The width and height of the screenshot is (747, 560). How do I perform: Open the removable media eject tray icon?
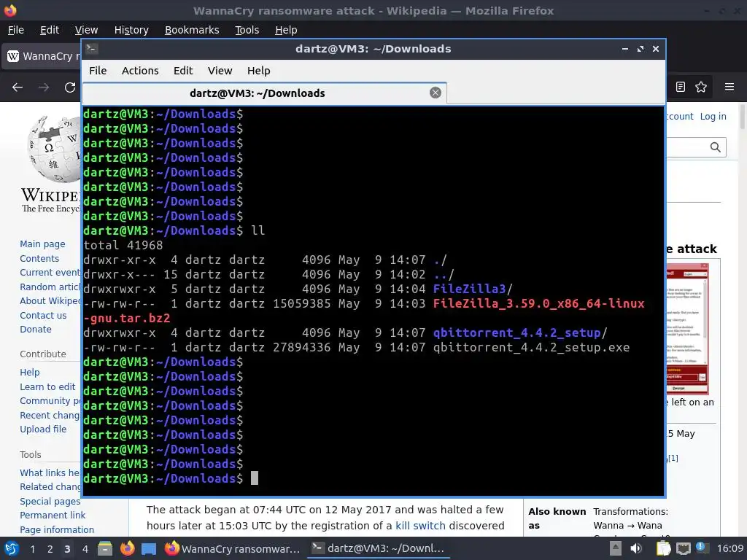(x=616, y=548)
